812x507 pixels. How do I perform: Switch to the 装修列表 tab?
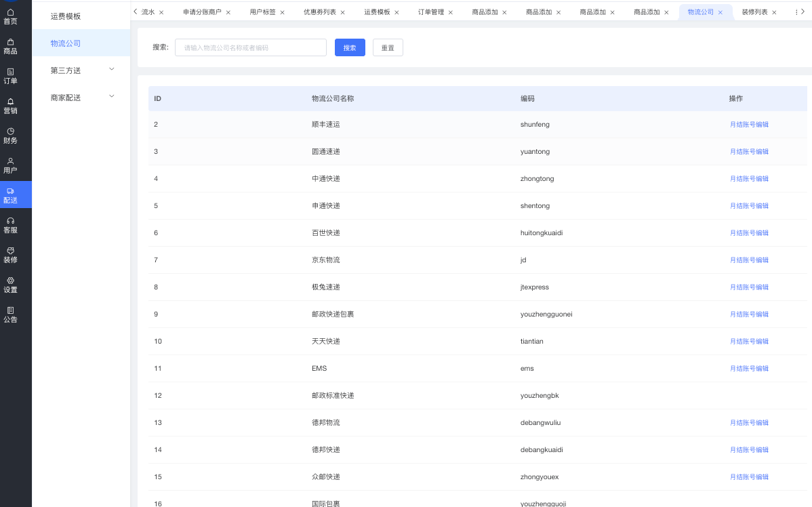tap(754, 12)
